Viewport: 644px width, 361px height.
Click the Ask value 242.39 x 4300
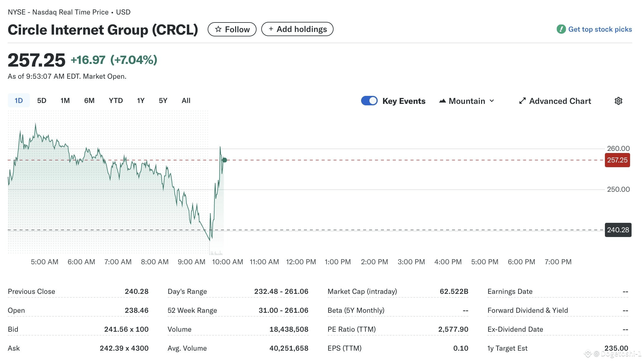(124, 348)
